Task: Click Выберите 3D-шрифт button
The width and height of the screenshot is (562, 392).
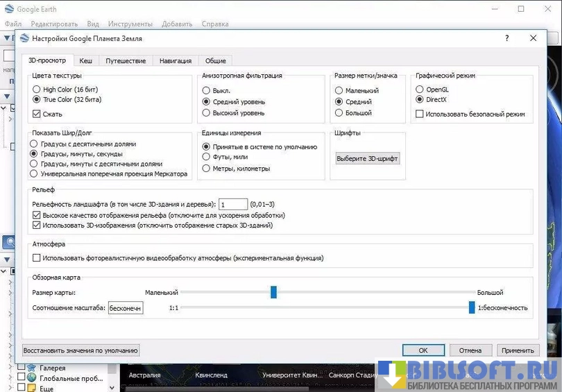Action: tap(368, 159)
